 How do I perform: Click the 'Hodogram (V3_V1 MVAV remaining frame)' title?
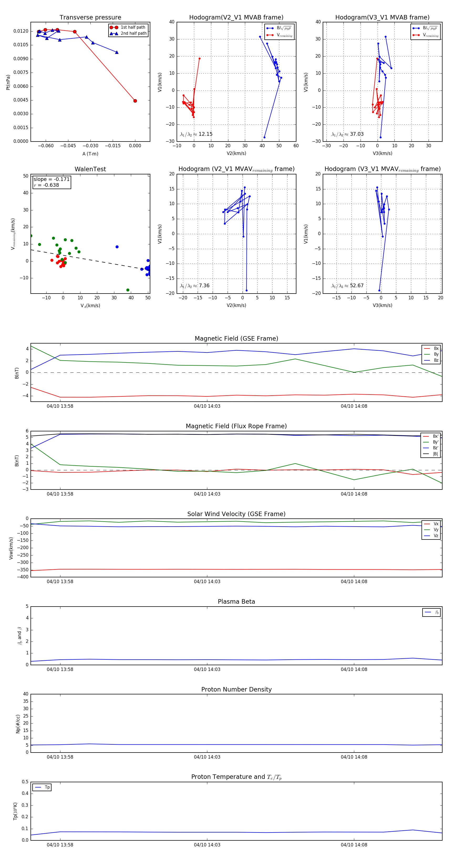tap(382, 169)
